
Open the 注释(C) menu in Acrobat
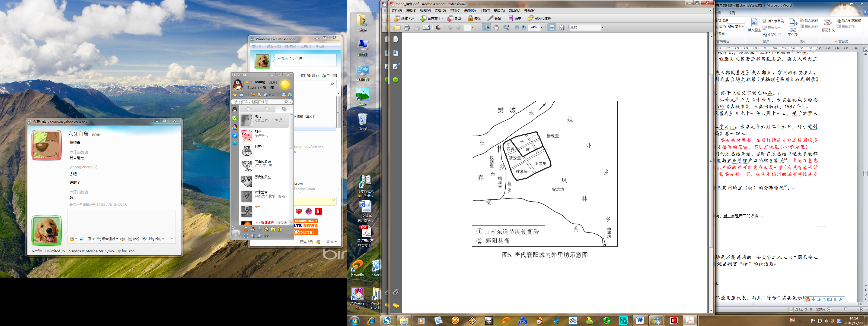tap(455, 11)
